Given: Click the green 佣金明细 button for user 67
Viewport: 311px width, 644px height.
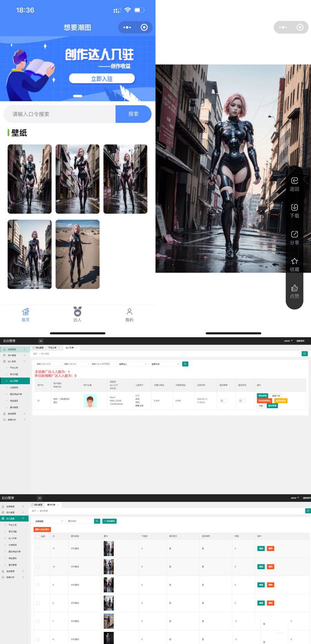Looking at the screenshot, I should pyautogui.click(x=263, y=396).
